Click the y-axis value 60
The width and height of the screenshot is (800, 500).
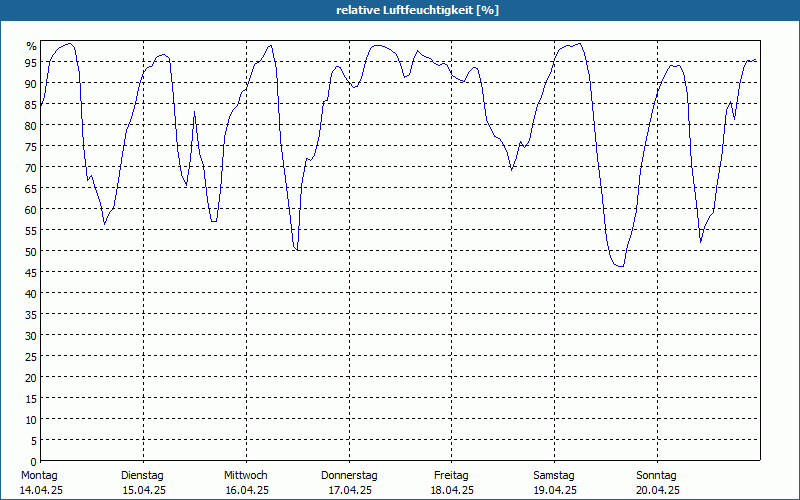(x=31, y=210)
